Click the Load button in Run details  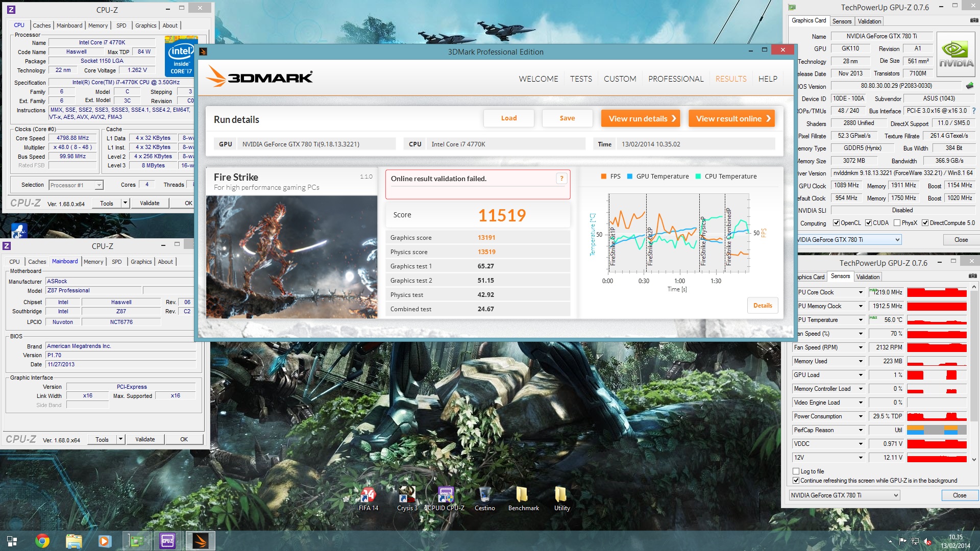[x=508, y=118]
